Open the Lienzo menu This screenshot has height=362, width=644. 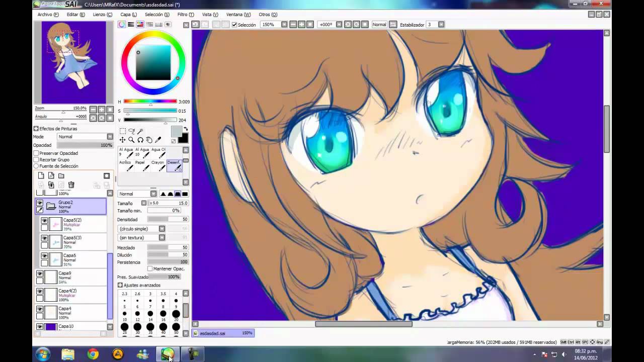point(103,15)
